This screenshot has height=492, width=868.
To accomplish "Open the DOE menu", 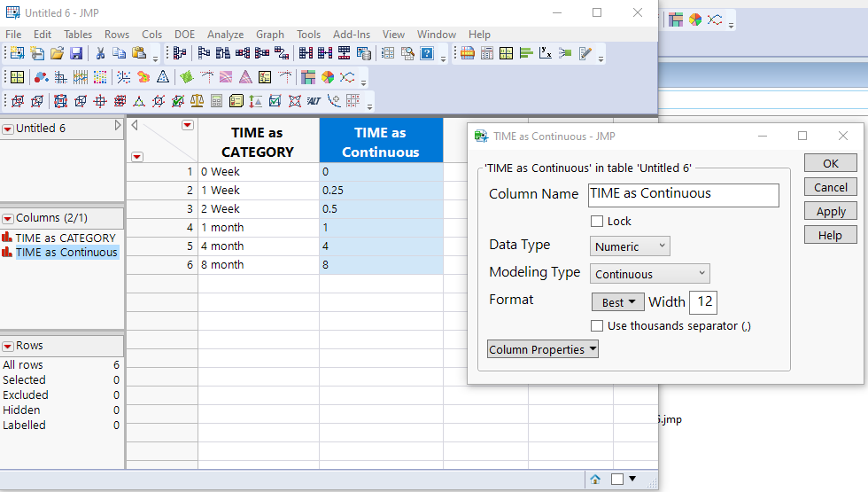I will pyautogui.click(x=184, y=35).
